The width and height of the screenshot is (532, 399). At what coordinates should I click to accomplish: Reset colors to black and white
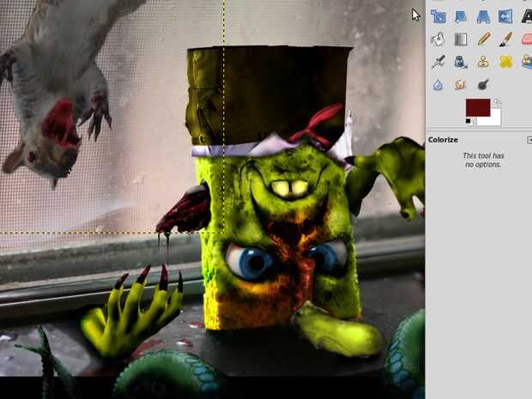point(469,122)
